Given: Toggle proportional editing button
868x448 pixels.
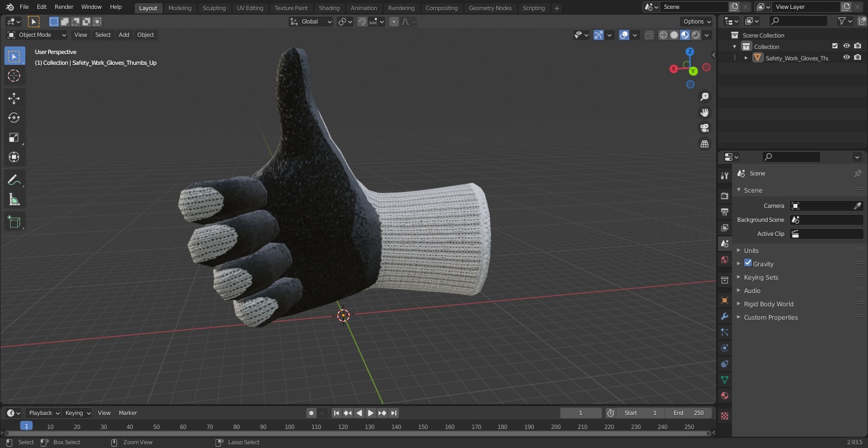Looking at the screenshot, I should coord(394,22).
